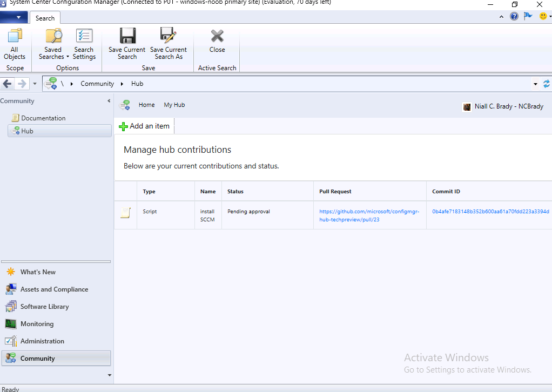Close the active search
This screenshot has height=392, width=552.
217,41
